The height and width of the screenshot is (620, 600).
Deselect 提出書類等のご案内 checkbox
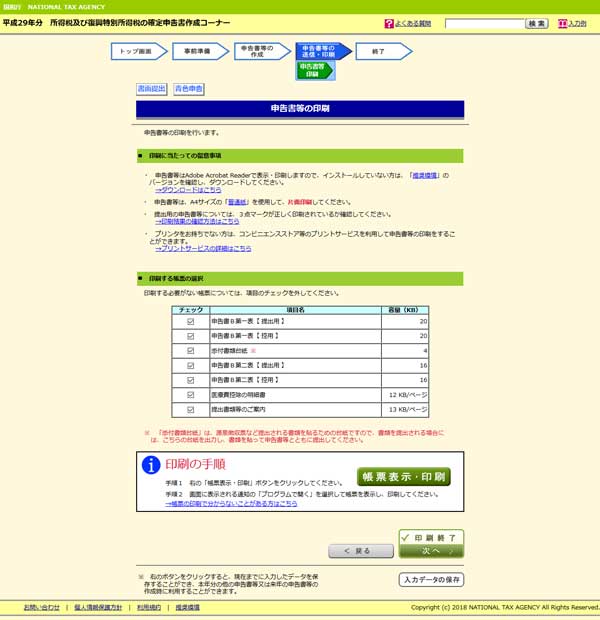click(x=190, y=409)
